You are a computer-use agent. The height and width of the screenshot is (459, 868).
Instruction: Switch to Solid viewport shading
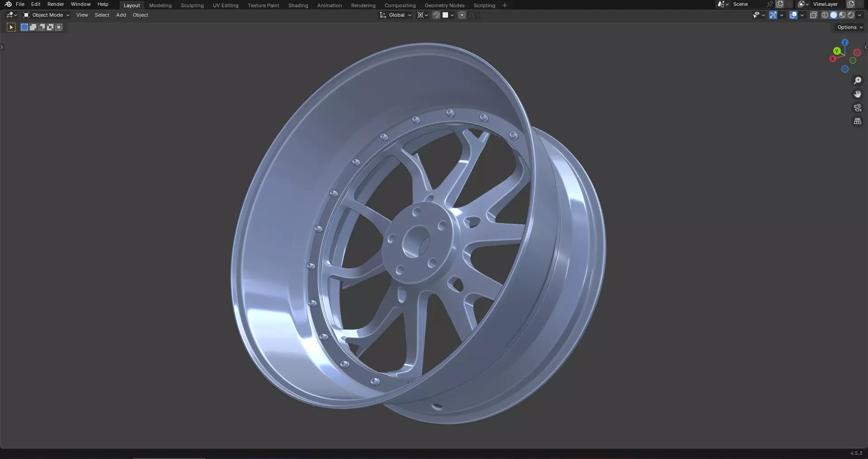pos(834,15)
